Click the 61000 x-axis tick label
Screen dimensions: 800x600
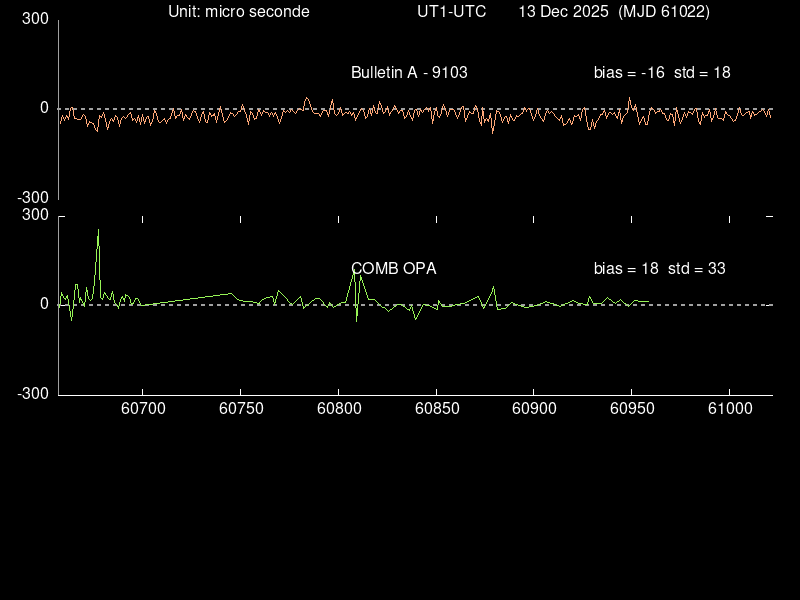tap(728, 410)
